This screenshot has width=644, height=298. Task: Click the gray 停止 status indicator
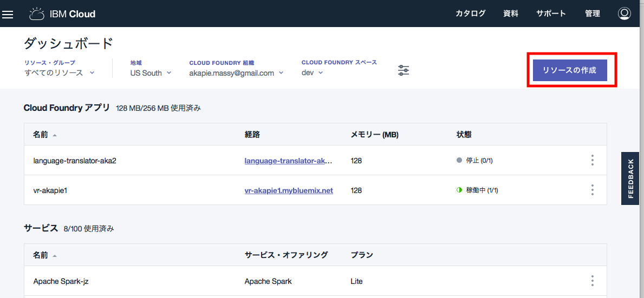tap(459, 161)
